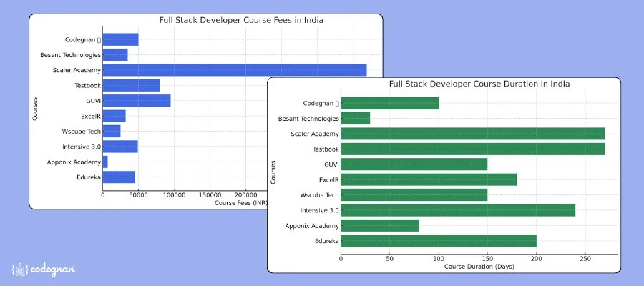Select the green Edureka duration bar

439,241
